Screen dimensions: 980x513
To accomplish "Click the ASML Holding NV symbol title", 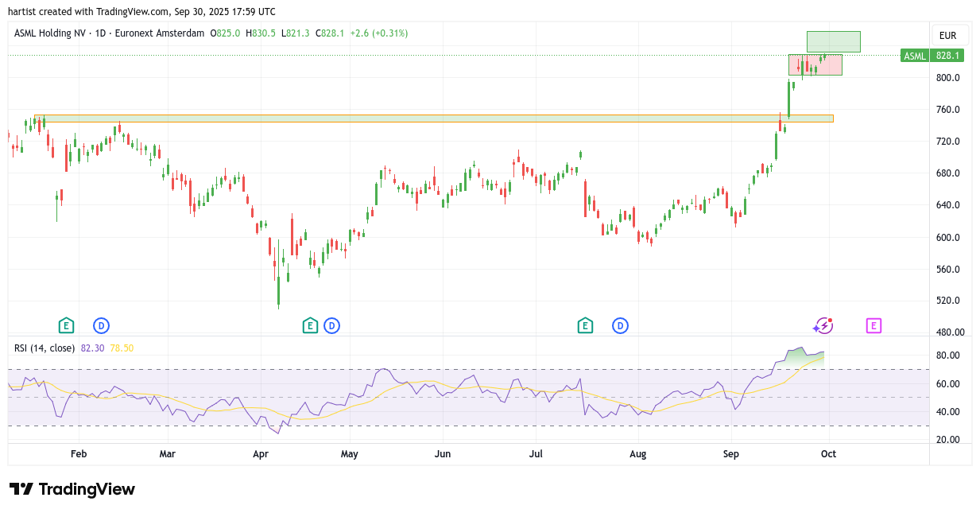I will 52,33.
